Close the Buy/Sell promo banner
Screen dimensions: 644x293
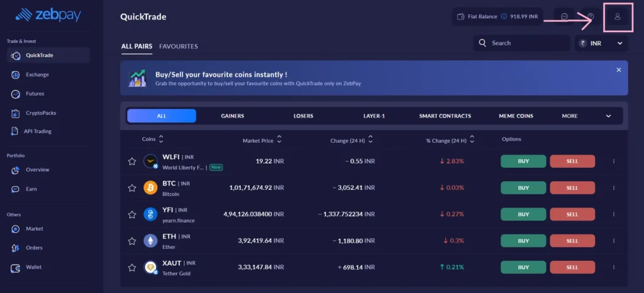[619, 70]
